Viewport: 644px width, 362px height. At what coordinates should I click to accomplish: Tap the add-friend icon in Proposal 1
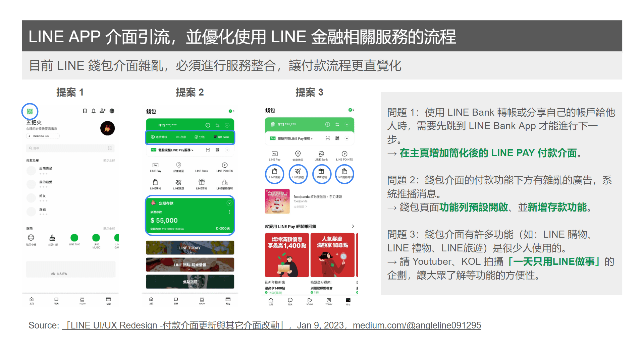click(x=103, y=111)
